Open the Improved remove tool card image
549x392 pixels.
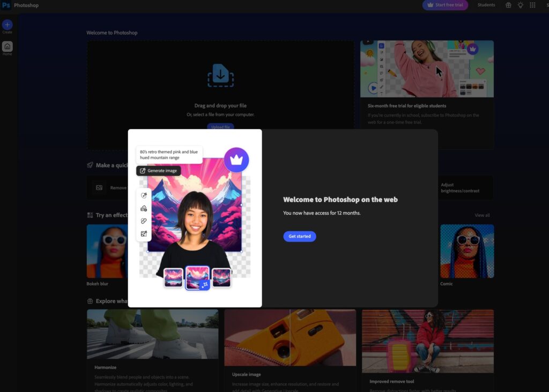pyautogui.click(x=427, y=341)
